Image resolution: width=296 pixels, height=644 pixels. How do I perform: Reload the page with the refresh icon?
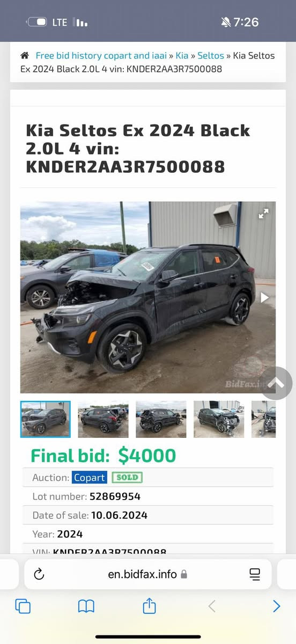[39, 575]
